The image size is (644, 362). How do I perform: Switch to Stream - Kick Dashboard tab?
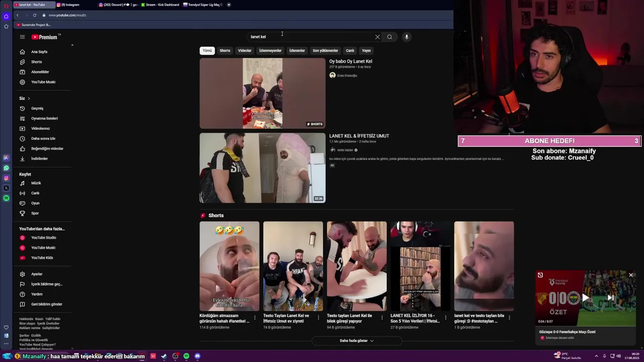click(x=160, y=5)
